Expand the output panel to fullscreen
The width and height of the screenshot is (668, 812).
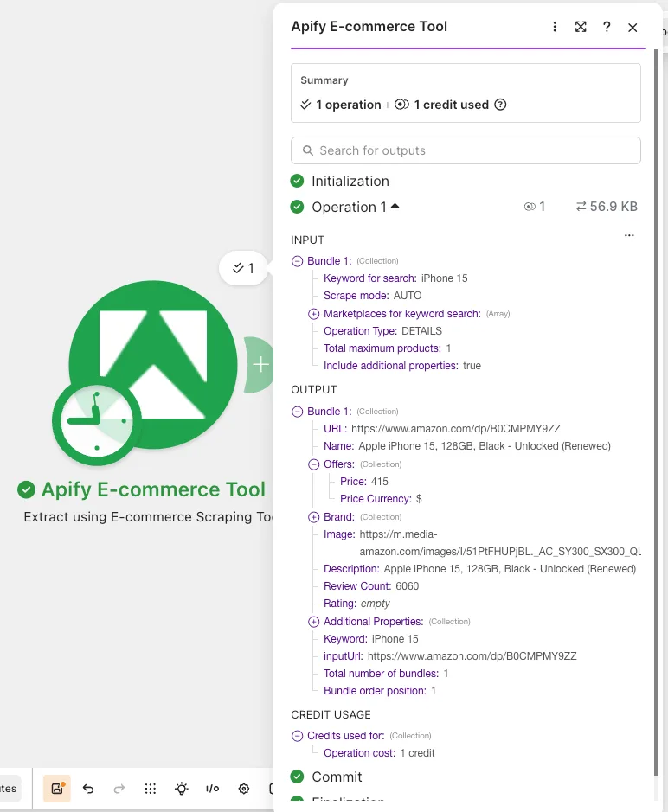pyautogui.click(x=581, y=27)
